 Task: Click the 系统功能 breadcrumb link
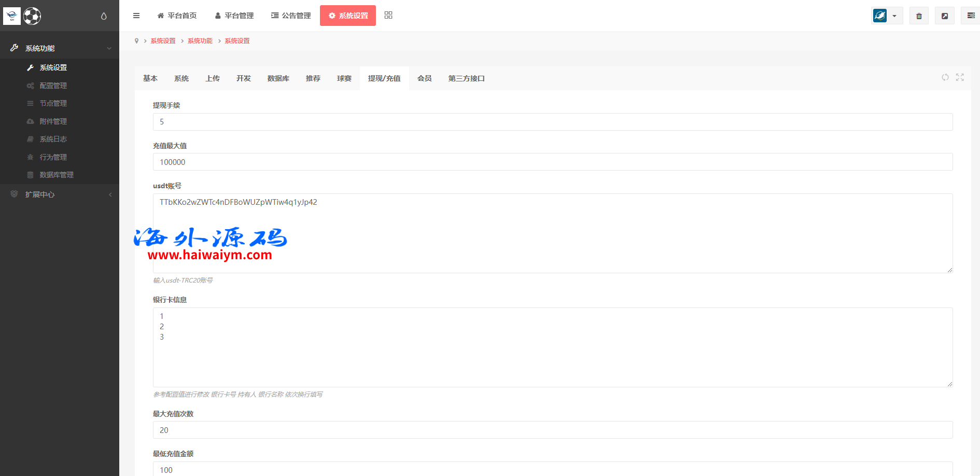(x=200, y=41)
